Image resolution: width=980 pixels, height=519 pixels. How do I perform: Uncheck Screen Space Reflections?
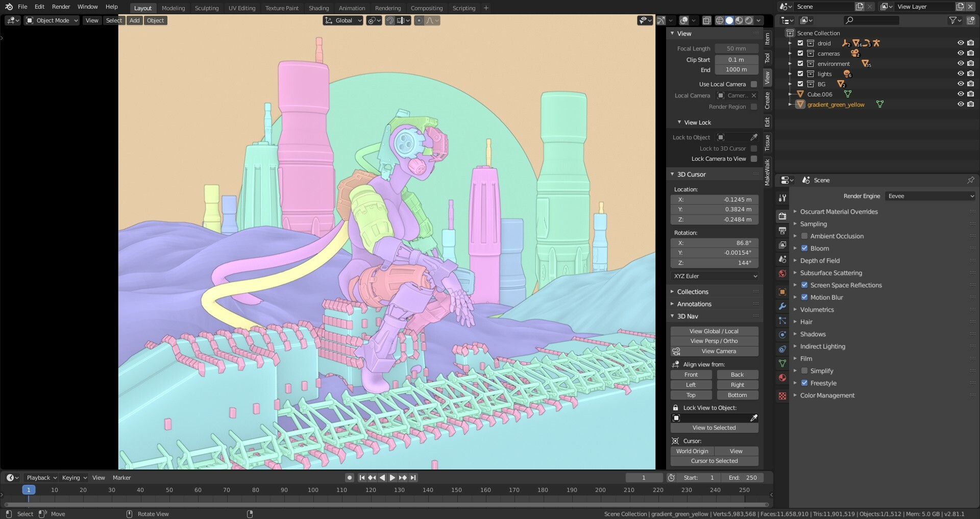(x=804, y=285)
